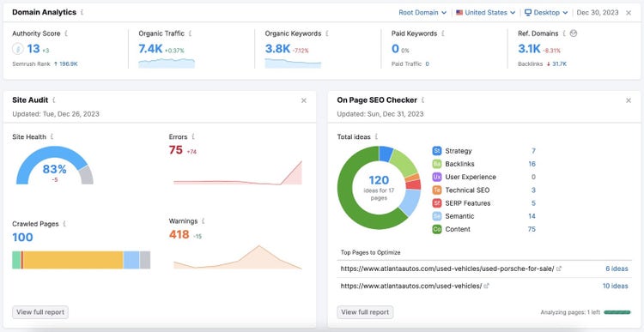
Task: Click info icon next to Paid Keywords
Action: pos(443,33)
